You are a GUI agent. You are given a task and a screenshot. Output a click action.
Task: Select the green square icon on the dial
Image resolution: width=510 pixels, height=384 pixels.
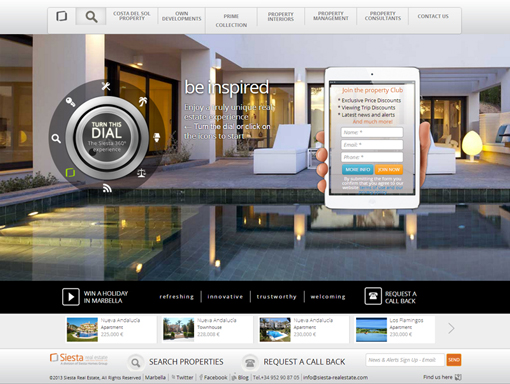(70, 172)
